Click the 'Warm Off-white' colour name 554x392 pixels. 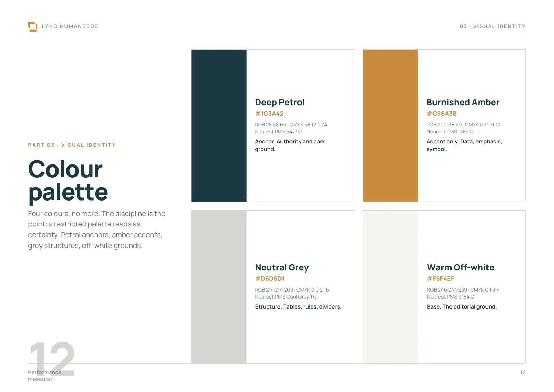[461, 268]
